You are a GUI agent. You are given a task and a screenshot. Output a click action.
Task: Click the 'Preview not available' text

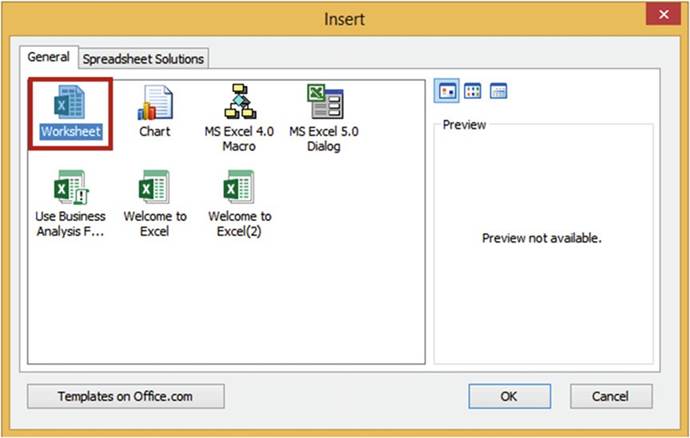tap(542, 239)
